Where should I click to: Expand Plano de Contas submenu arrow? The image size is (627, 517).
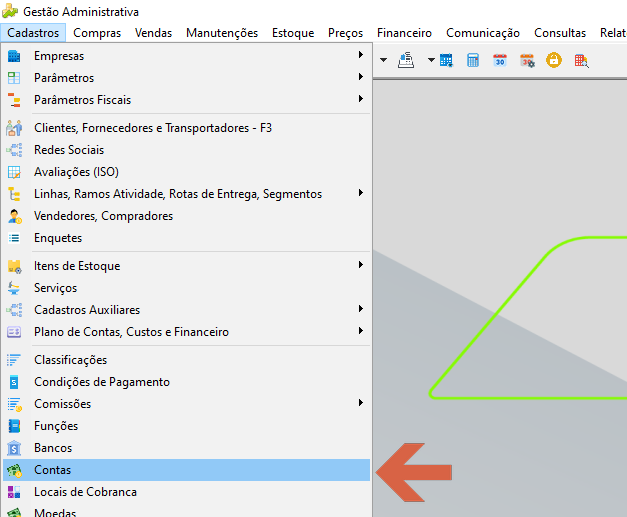click(x=361, y=331)
